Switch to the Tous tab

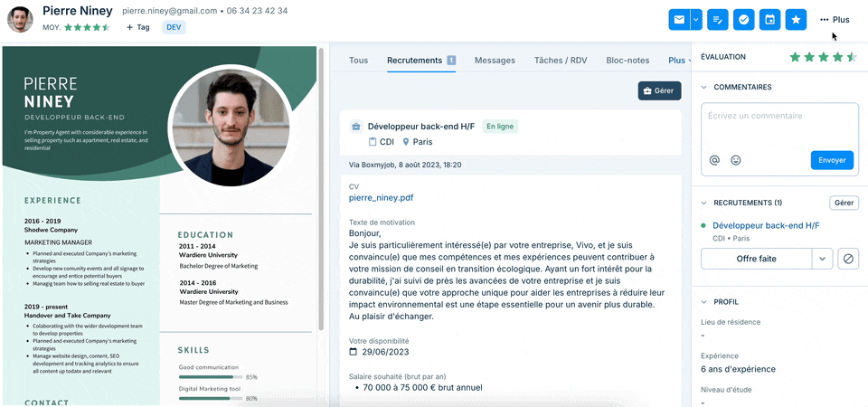[358, 61]
